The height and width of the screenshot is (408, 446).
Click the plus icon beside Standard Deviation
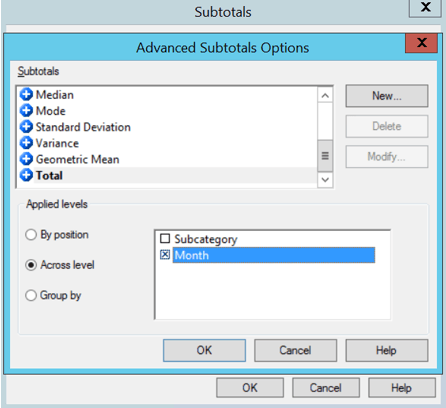(x=26, y=127)
